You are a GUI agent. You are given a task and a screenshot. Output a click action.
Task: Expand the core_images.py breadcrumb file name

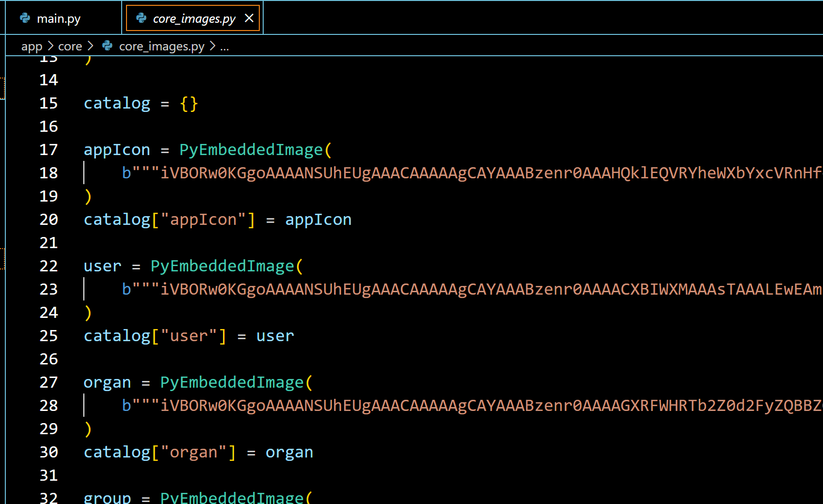coord(161,46)
